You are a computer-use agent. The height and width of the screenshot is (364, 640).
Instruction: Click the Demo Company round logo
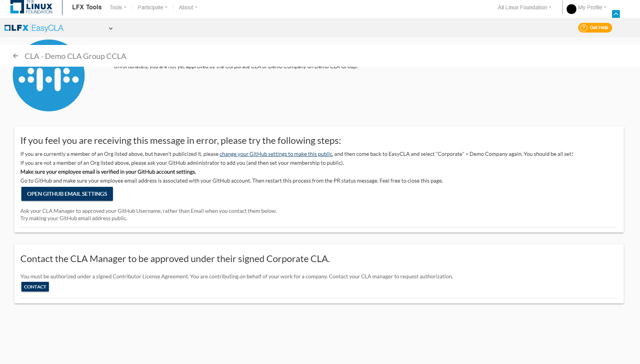click(49, 76)
